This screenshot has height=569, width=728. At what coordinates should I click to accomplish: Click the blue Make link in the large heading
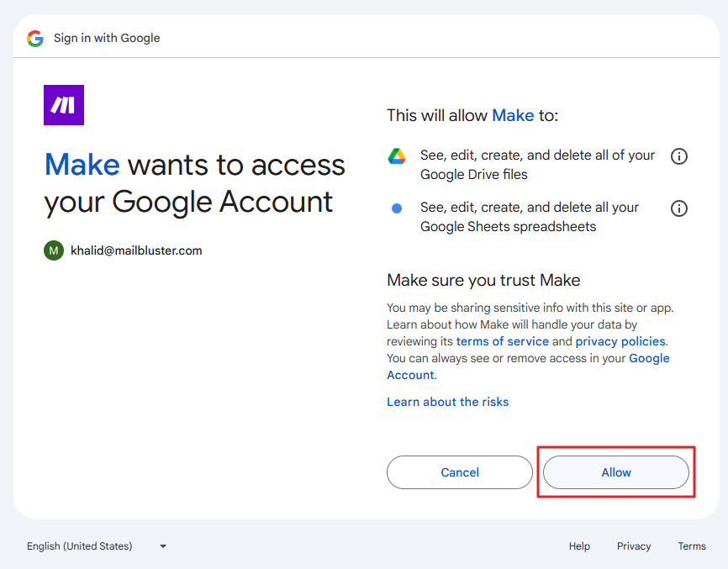(82, 165)
